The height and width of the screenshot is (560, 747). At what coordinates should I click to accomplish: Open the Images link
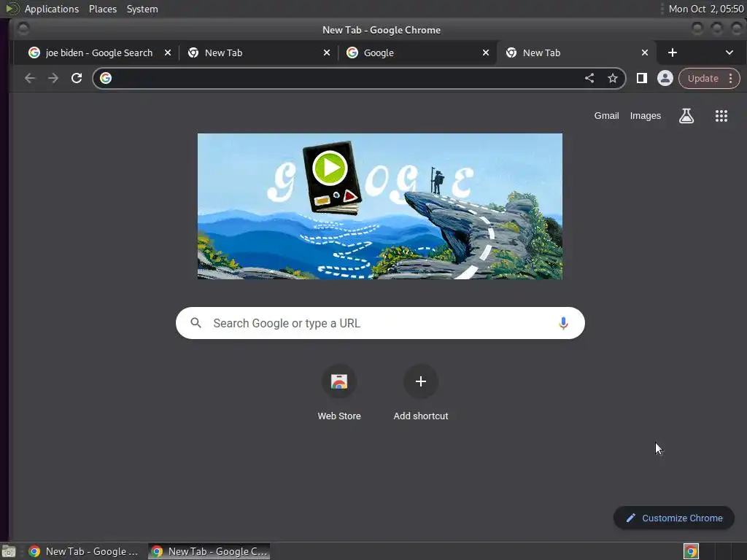point(646,116)
